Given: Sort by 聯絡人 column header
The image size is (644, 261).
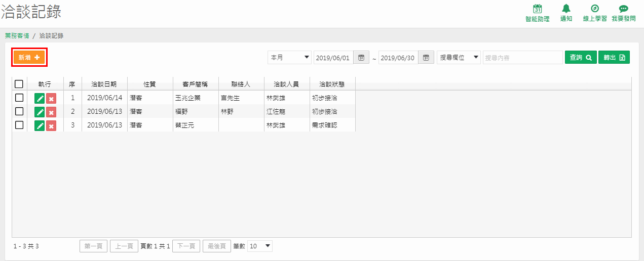Looking at the screenshot, I should point(241,84).
